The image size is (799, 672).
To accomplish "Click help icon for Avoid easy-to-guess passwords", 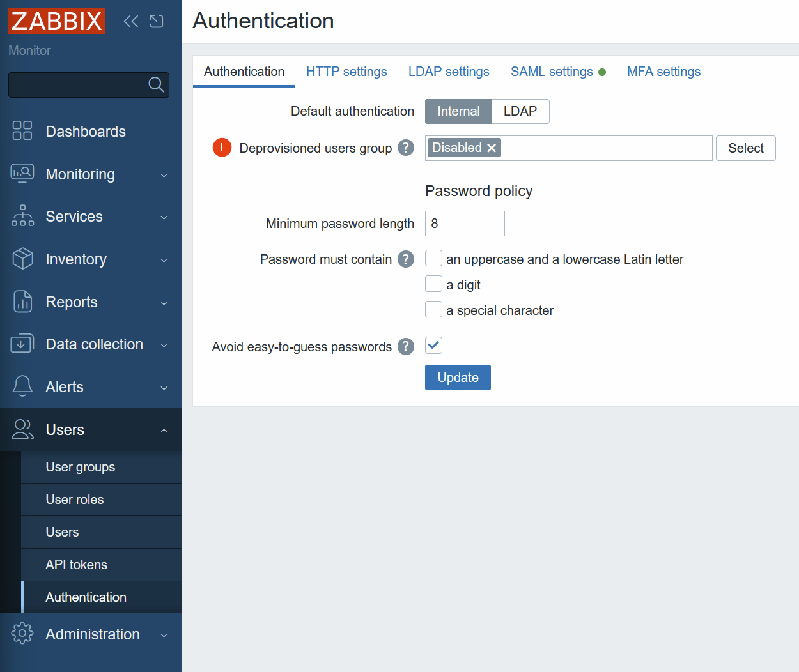I will coord(405,346).
